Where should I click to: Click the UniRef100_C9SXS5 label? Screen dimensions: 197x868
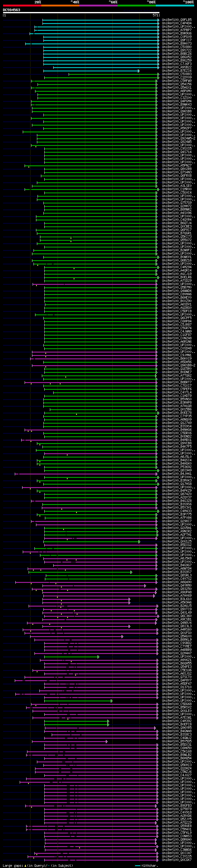click(x=177, y=149)
